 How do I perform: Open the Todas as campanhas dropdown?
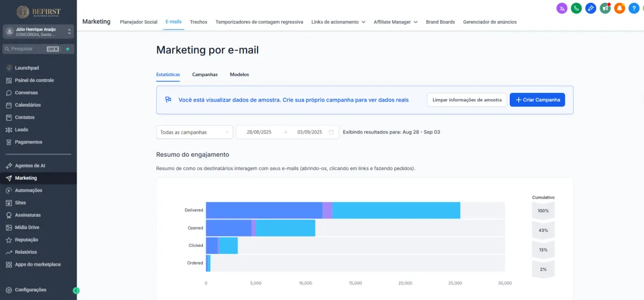pos(195,132)
